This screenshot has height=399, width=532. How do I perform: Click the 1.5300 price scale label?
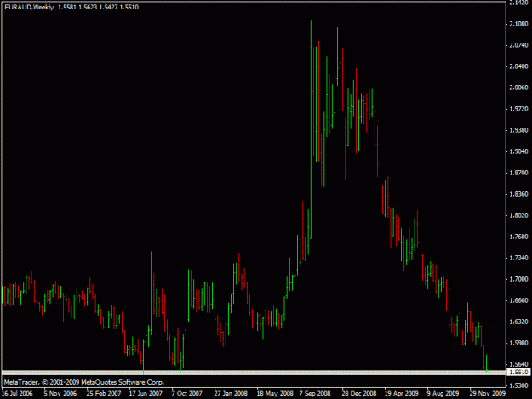click(x=518, y=385)
